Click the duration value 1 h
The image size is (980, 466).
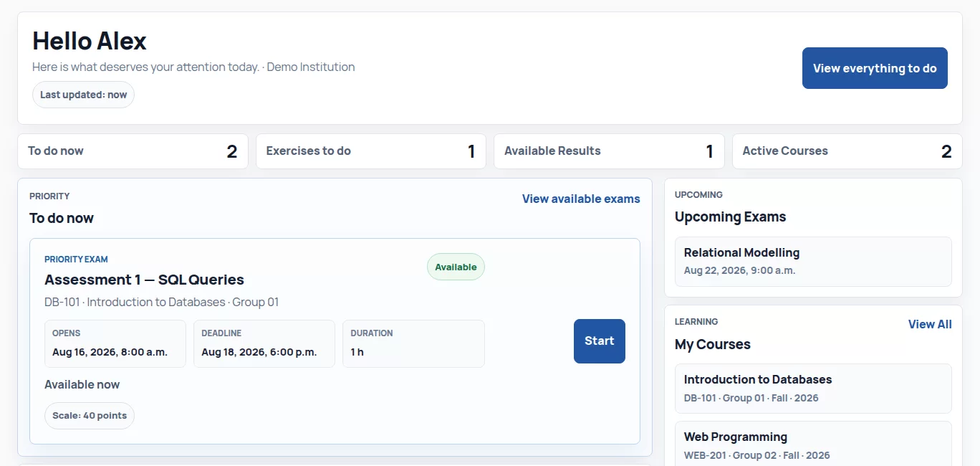[357, 352]
